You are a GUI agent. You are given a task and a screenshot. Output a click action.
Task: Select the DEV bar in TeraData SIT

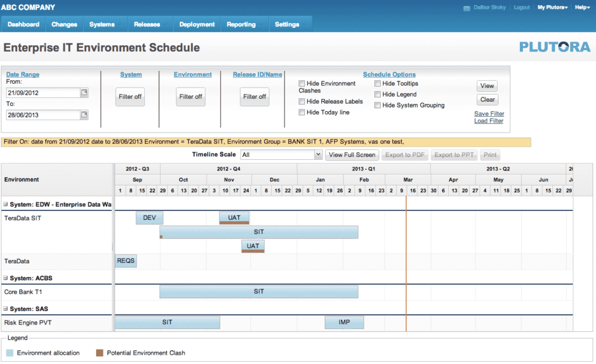point(150,218)
